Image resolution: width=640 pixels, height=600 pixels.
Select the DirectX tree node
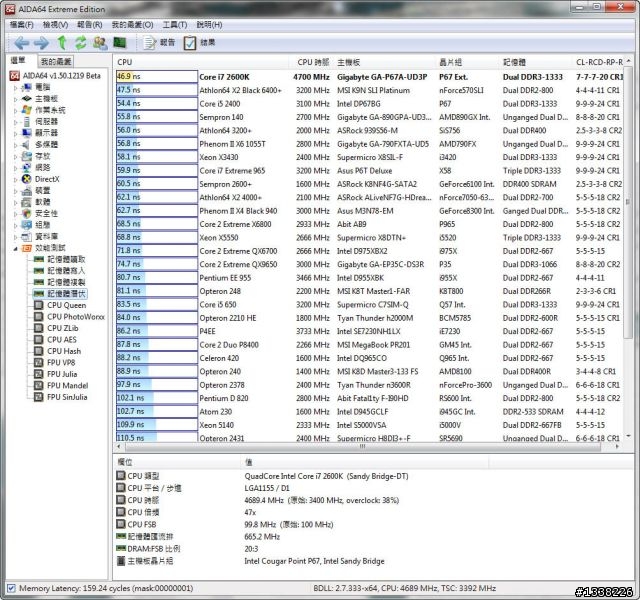[47, 179]
